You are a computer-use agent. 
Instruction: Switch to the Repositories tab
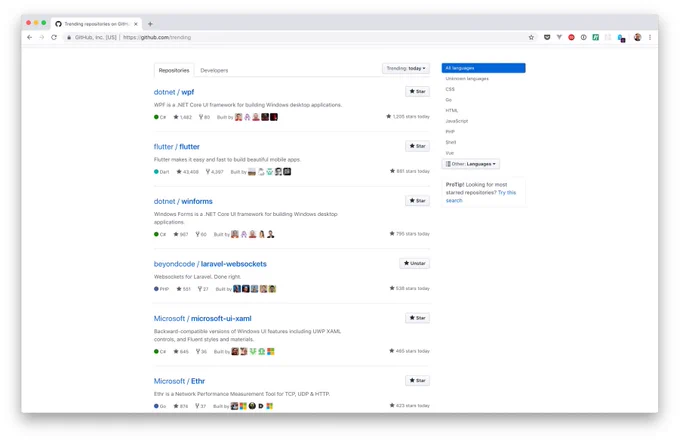(174, 70)
